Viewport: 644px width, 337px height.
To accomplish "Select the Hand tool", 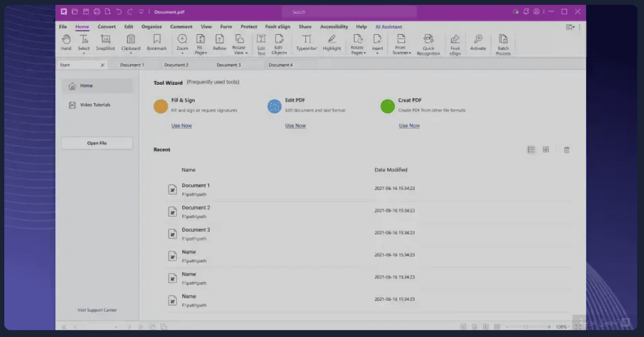I will click(x=66, y=43).
